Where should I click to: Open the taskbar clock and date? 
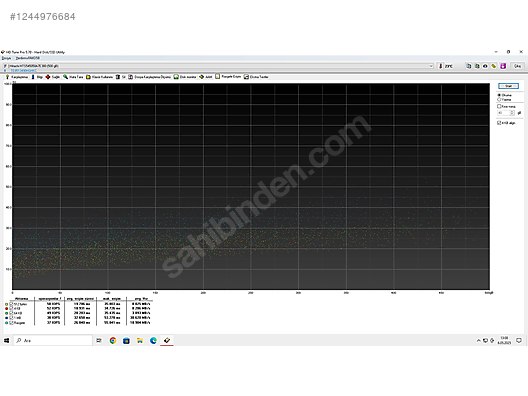(x=504, y=340)
